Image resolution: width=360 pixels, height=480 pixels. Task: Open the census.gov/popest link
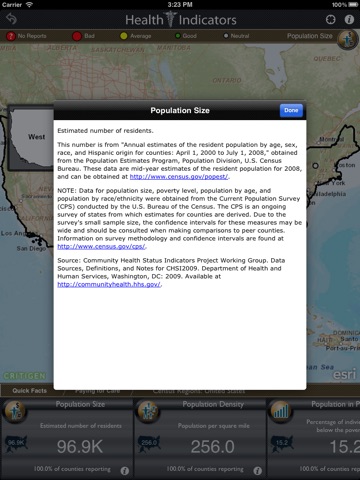pos(179,177)
